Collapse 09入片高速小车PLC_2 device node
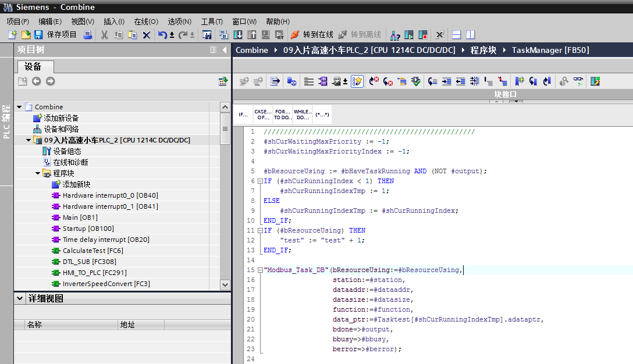Viewport: 633px width, 364px height. [29, 140]
